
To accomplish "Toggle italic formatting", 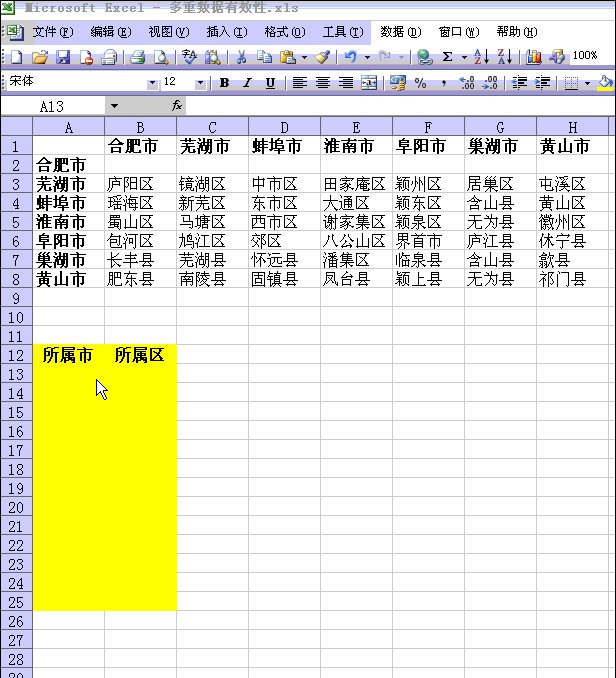I will tap(247, 83).
